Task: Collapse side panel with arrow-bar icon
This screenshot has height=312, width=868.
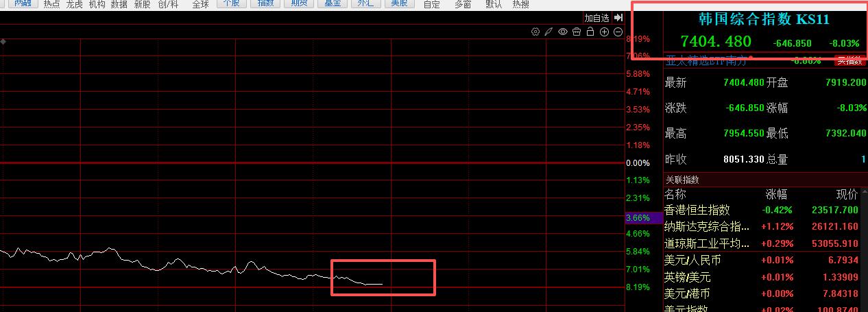Action: (618, 18)
